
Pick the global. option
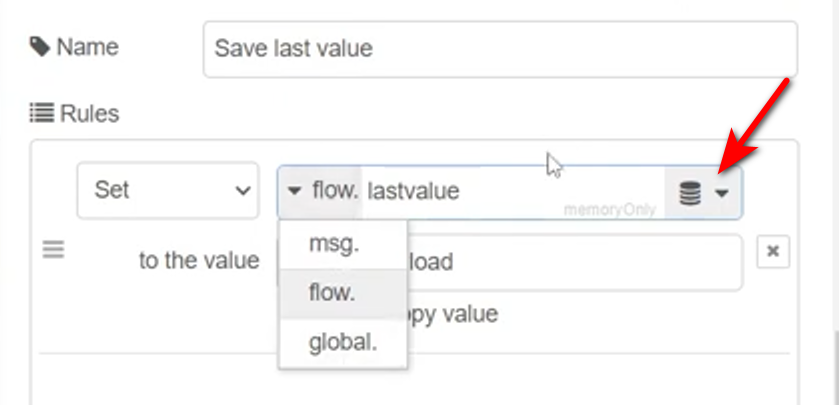click(x=342, y=342)
